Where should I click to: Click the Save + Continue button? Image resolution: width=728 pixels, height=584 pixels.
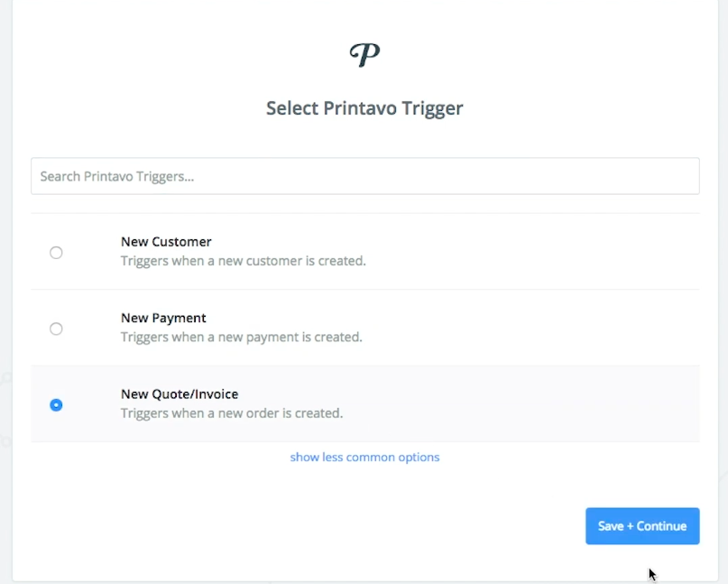[x=642, y=526]
